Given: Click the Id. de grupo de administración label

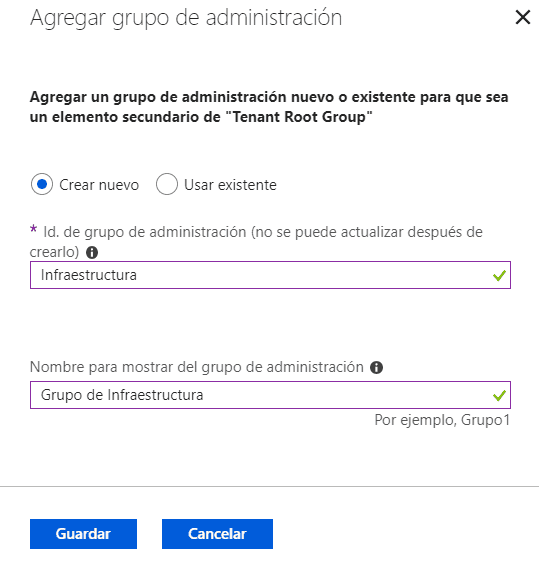Looking at the screenshot, I should coord(256,242).
